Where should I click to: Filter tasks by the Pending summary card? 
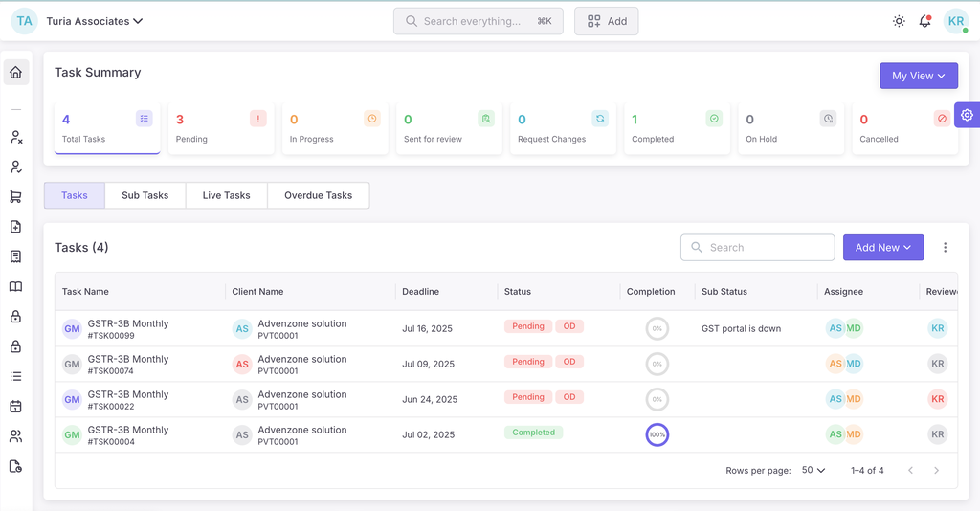click(x=221, y=128)
